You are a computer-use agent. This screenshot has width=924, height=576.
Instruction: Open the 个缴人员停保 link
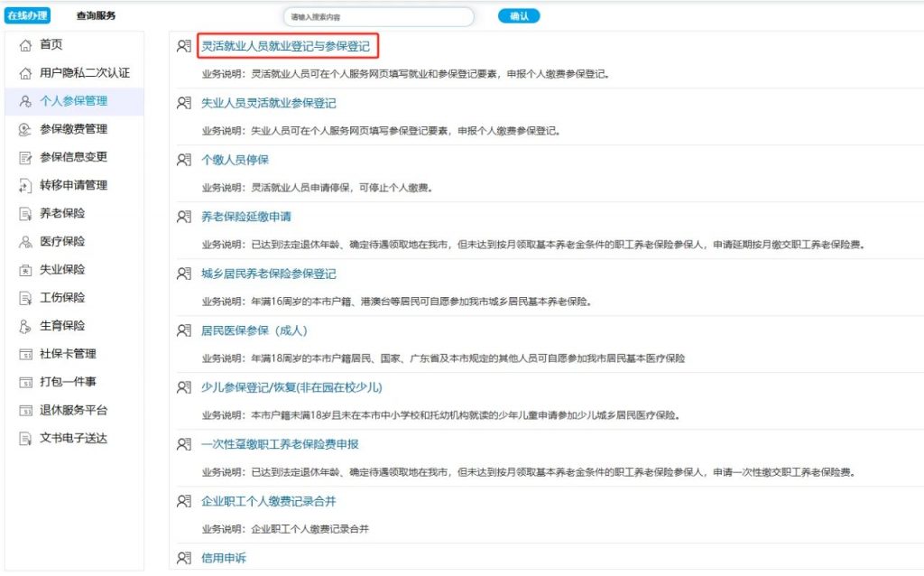pyautogui.click(x=236, y=160)
